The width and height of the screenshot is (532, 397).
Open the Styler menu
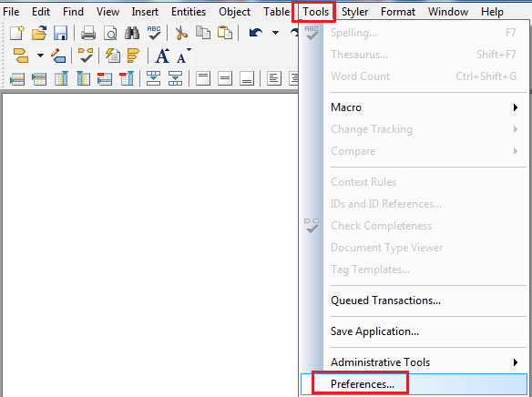(x=354, y=12)
